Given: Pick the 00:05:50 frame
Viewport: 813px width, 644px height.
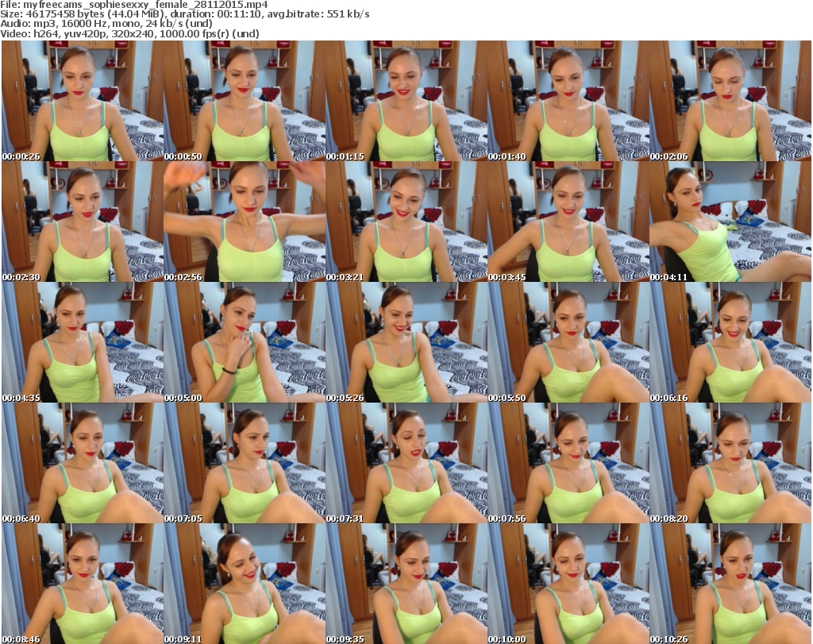Looking at the screenshot, I should 568,343.
